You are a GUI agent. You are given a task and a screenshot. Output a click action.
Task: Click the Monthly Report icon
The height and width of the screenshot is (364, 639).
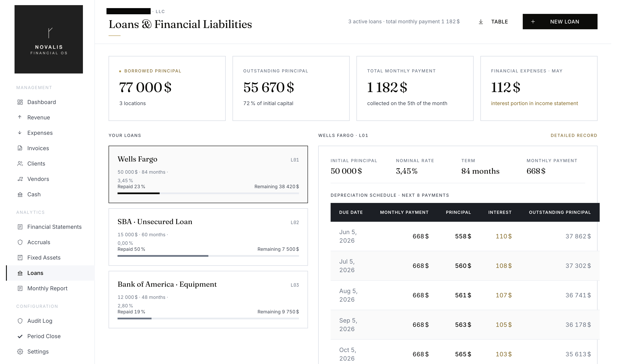pyautogui.click(x=20, y=288)
